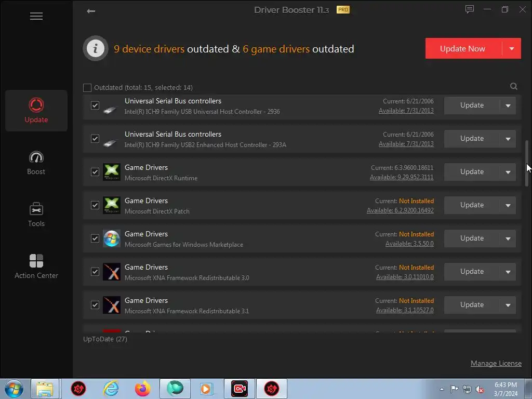This screenshot has height=399, width=532.
Task: Expand the UpToDate (27) section
Action: (x=105, y=339)
